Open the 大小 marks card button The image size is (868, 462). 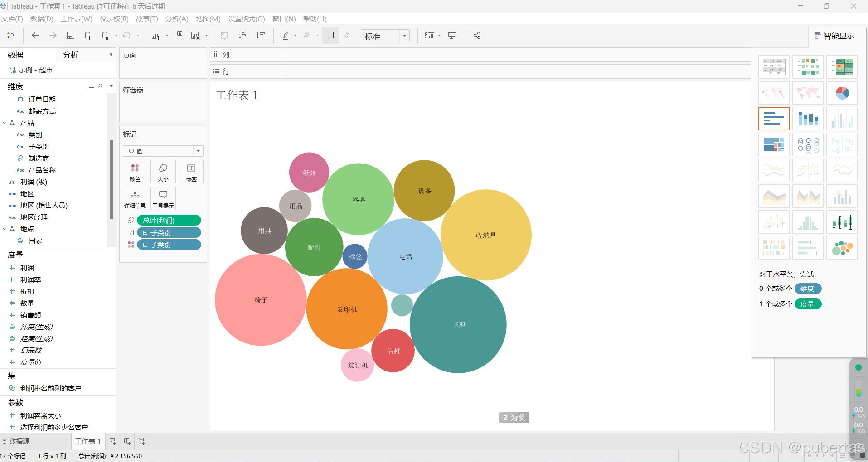pyautogui.click(x=163, y=172)
